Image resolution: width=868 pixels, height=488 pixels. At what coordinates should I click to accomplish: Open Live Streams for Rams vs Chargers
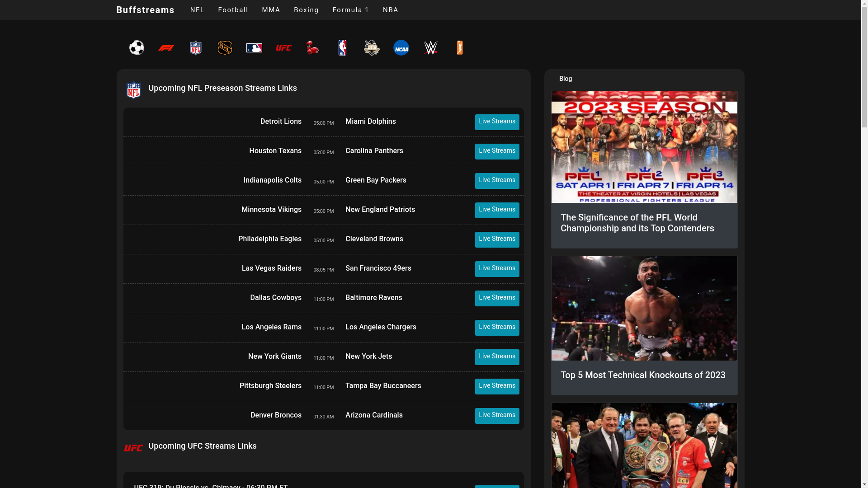pyautogui.click(x=497, y=328)
